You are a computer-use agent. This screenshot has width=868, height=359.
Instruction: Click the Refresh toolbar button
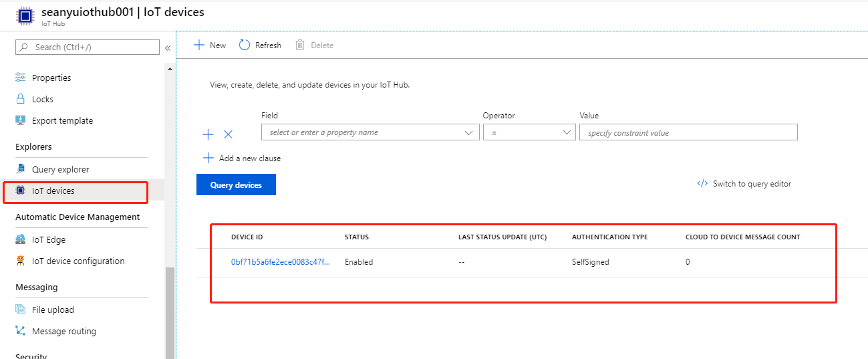[x=260, y=45]
